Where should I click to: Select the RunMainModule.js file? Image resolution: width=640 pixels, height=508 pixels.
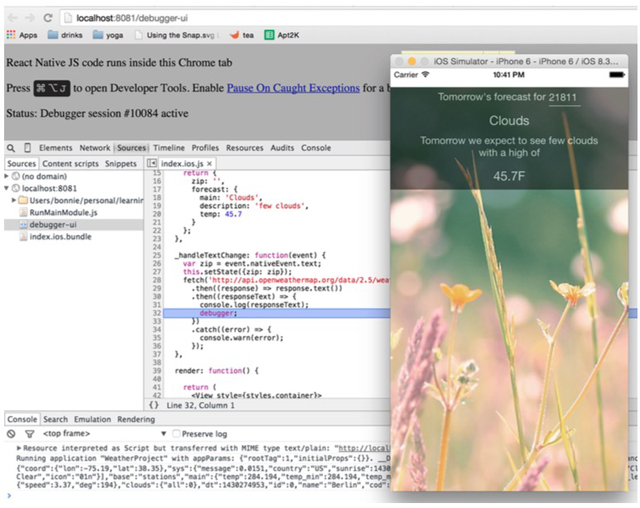coord(63,212)
